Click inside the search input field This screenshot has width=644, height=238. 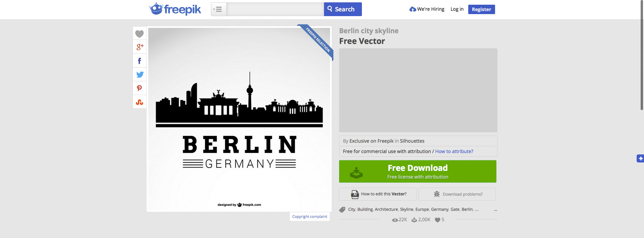(x=275, y=9)
